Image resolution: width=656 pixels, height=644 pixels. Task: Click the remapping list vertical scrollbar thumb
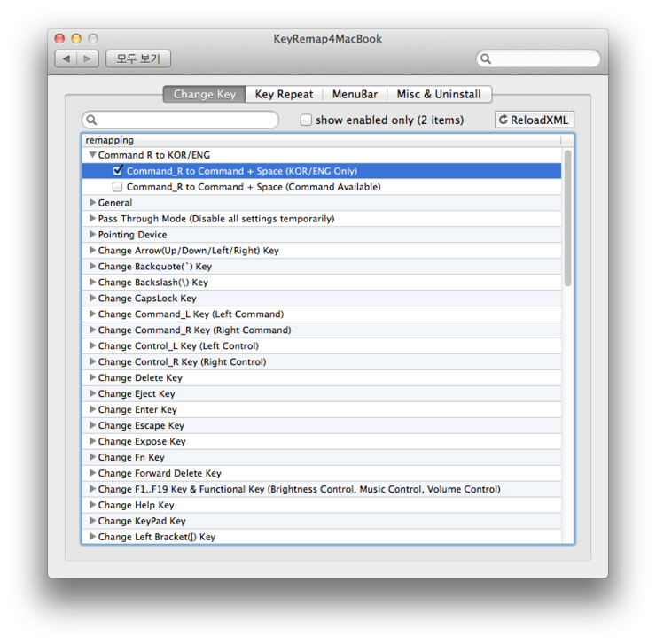(x=567, y=217)
